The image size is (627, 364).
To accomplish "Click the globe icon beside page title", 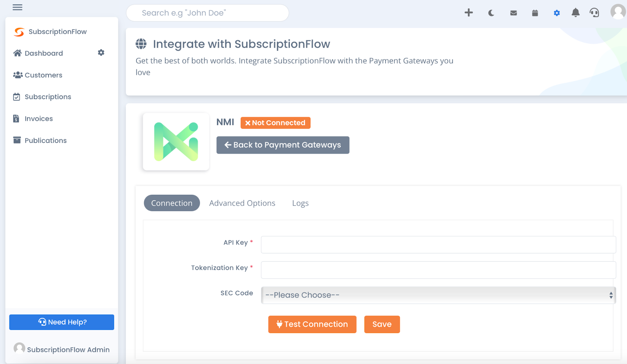I will (x=141, y=44).
